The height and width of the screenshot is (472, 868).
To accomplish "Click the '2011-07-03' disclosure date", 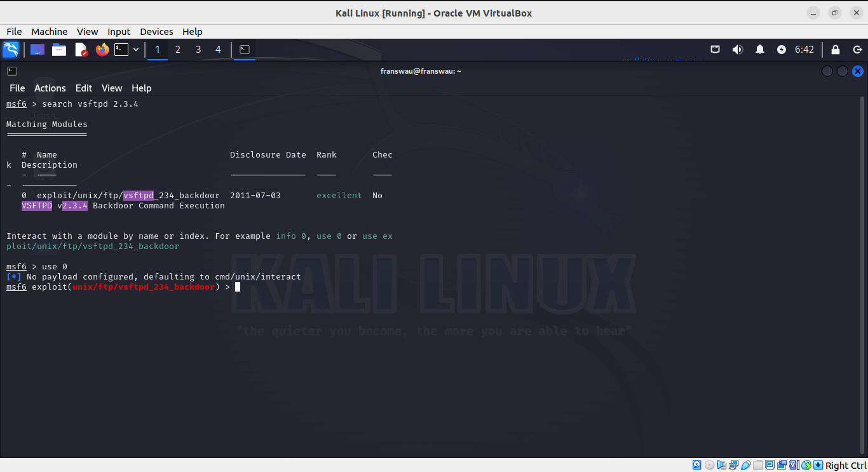I will tap(255, 196).
